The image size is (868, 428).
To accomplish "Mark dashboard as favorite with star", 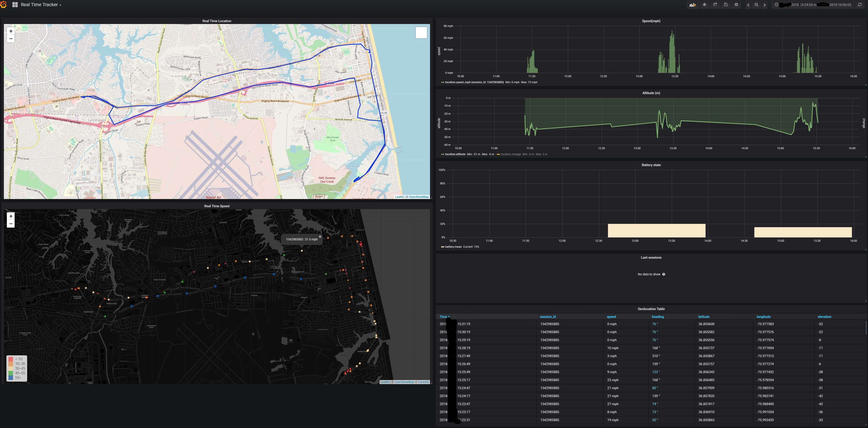I will (704, 5).
